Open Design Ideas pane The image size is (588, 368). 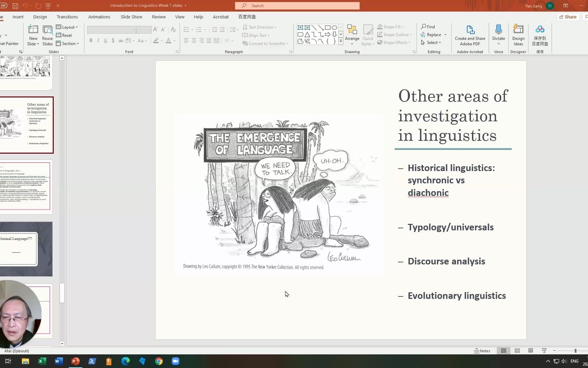[x=518, y=35]
